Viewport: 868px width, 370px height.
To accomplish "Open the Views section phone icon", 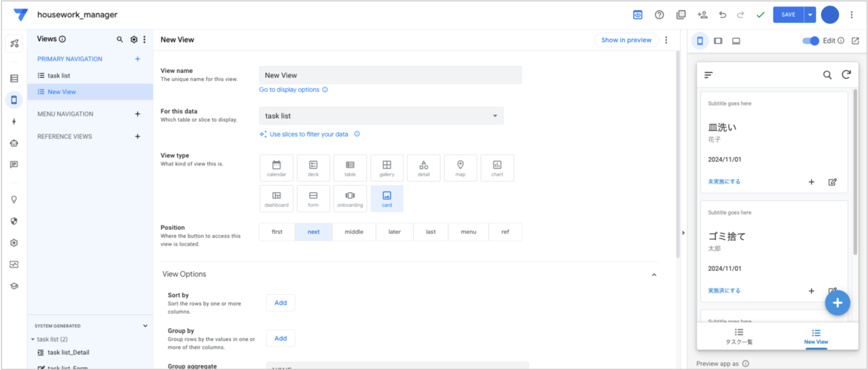I will (14, 100).
